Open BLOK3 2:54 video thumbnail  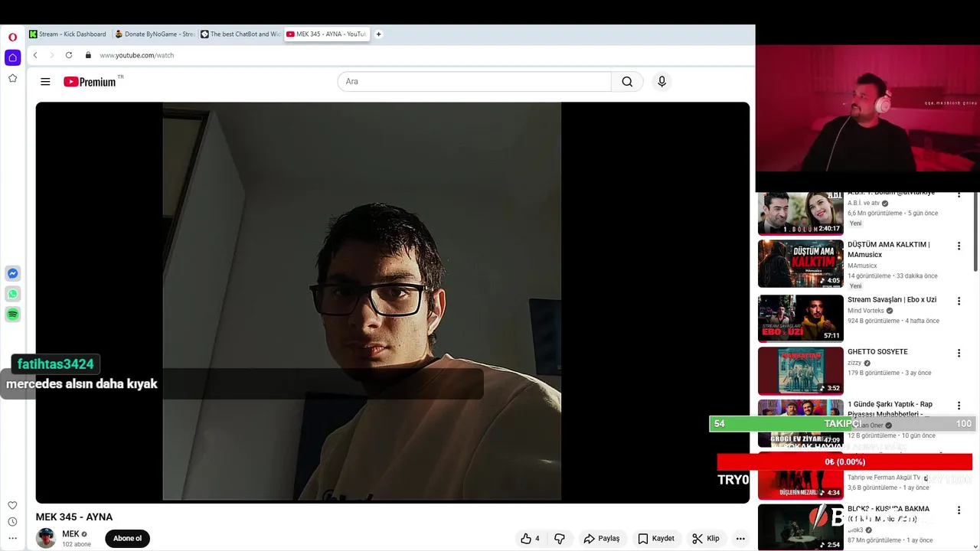click(x=800, y=527)
